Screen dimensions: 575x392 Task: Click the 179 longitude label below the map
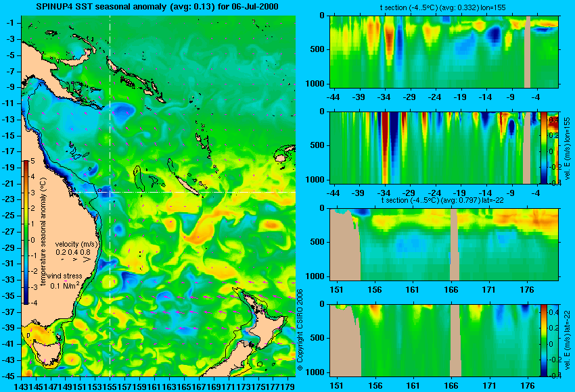pos(289,386)
